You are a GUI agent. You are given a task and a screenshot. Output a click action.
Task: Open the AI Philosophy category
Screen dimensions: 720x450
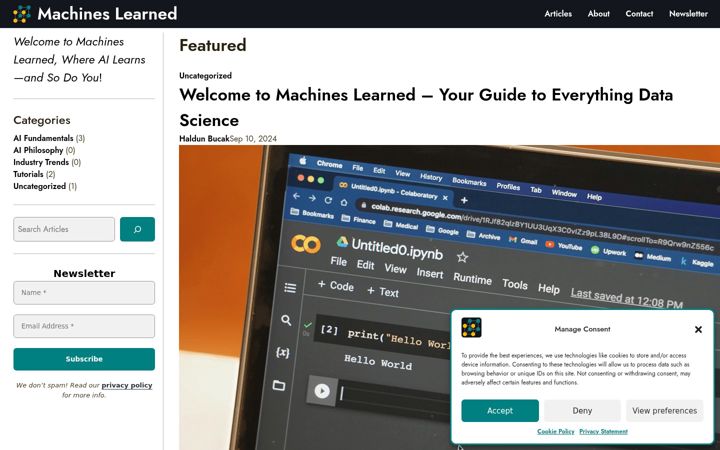click(38, 150)
